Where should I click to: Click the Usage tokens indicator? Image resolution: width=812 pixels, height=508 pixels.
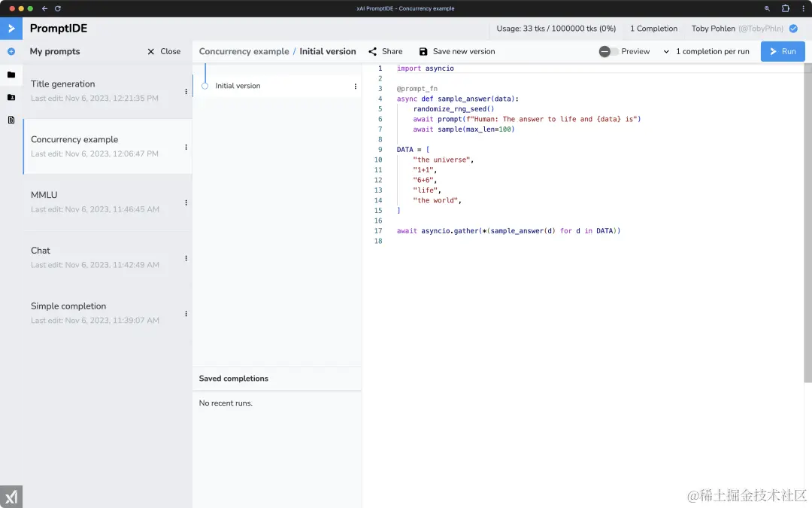tap(556, 29)
